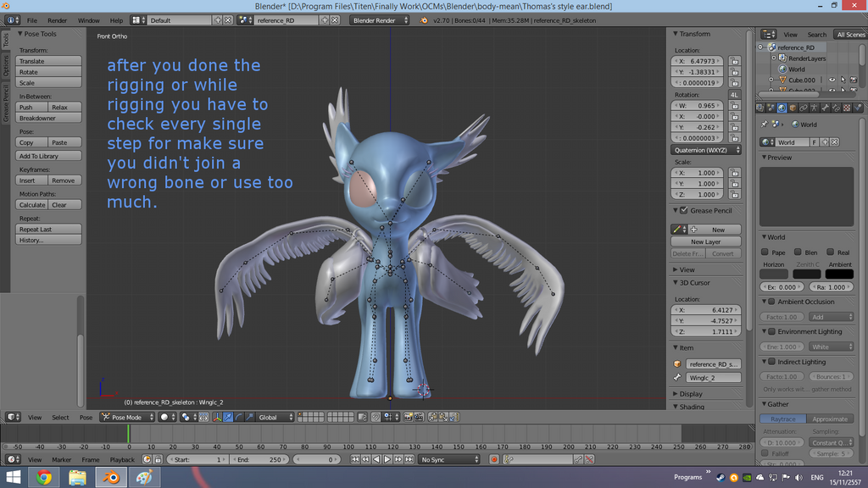Play the animation forward
868x488 pixels.
[387, 459]
